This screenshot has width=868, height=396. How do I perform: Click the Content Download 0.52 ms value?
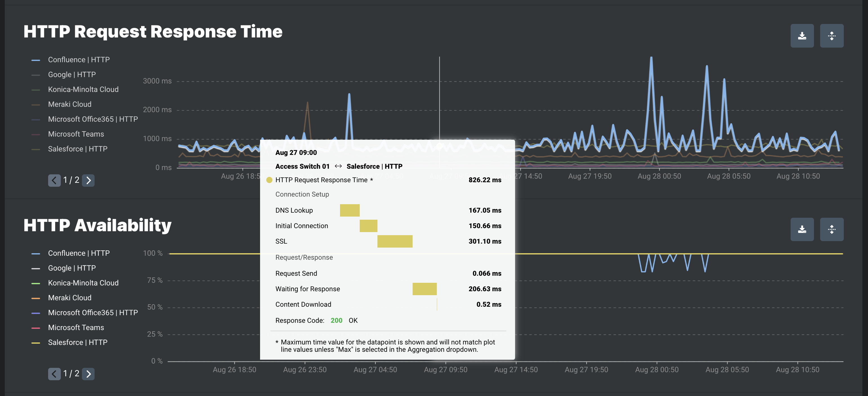tap(489, 304)
